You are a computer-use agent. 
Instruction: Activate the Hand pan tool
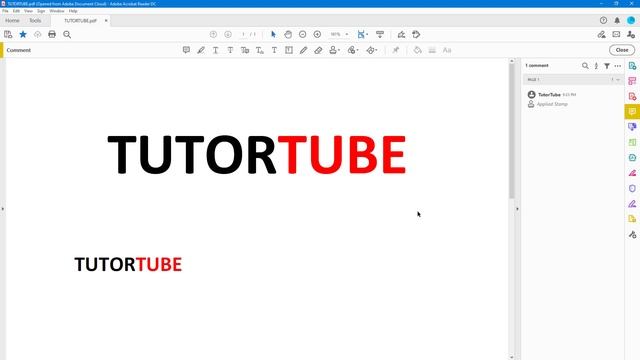pyautogui.click(x=288, y=34)
